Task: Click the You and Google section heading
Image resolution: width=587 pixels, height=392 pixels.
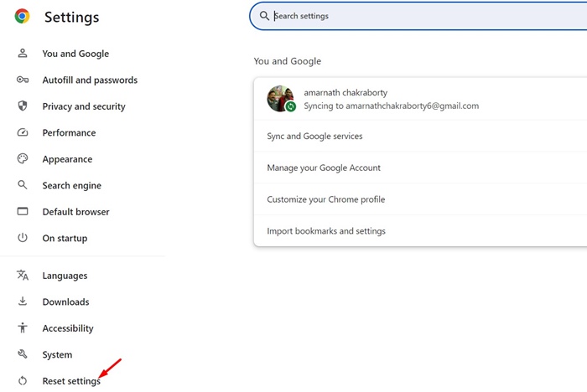Action: click(x=288, y=61)
